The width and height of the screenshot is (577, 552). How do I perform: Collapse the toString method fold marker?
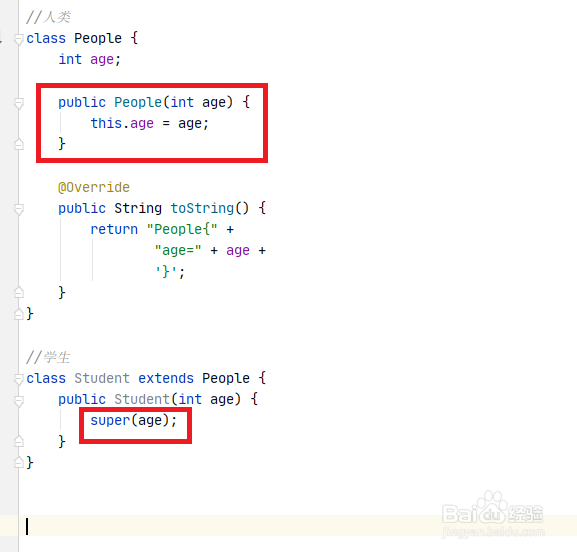[18, 209]
